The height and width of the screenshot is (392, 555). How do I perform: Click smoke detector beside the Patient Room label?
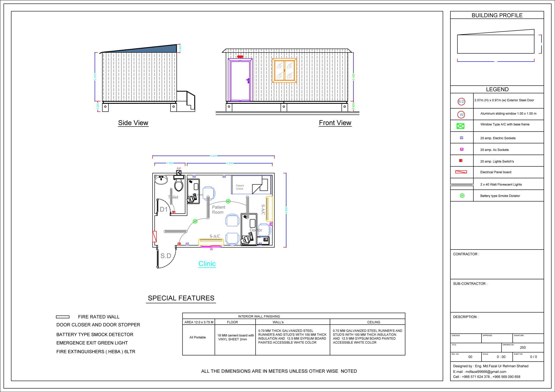click(x=228, y=201)
